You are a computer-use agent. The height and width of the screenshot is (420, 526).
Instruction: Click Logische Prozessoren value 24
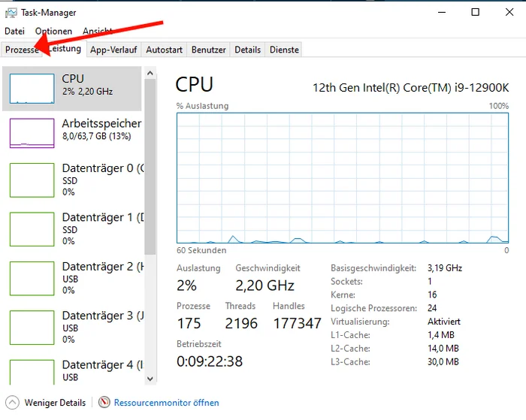coord(432,308)
